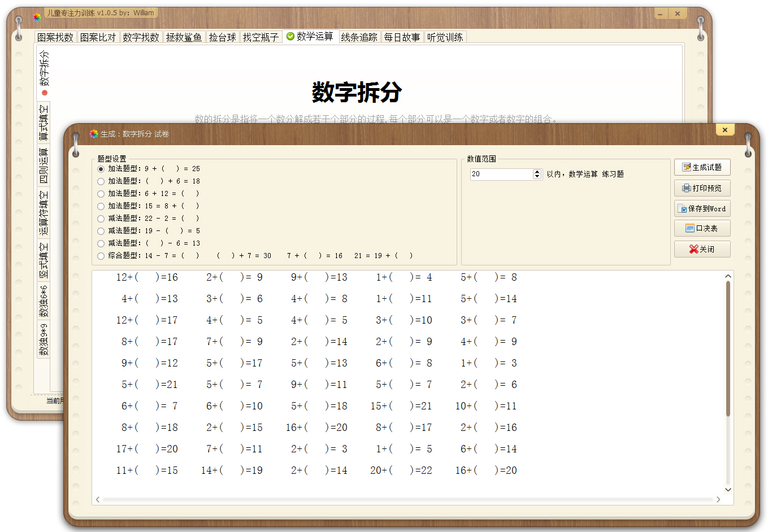Choose the 综合题型 question type
The image size is (768, 532).
101,255
